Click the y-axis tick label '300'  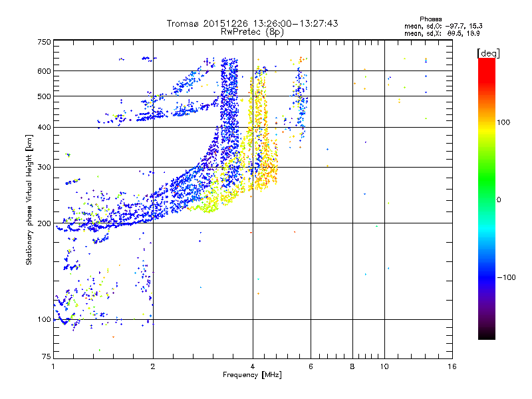[44, 167]
